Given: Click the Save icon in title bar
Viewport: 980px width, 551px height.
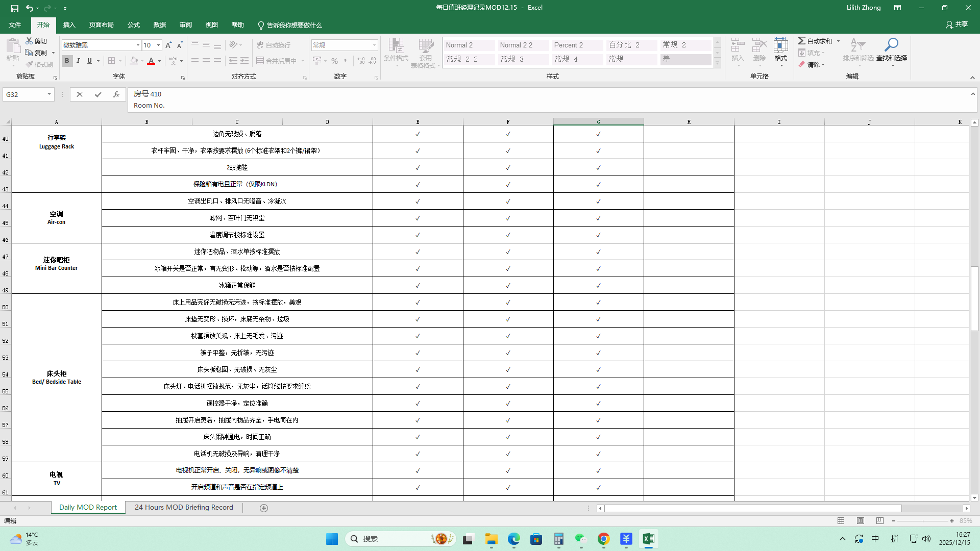Looking at the screenshot, I should coord(15,8).
